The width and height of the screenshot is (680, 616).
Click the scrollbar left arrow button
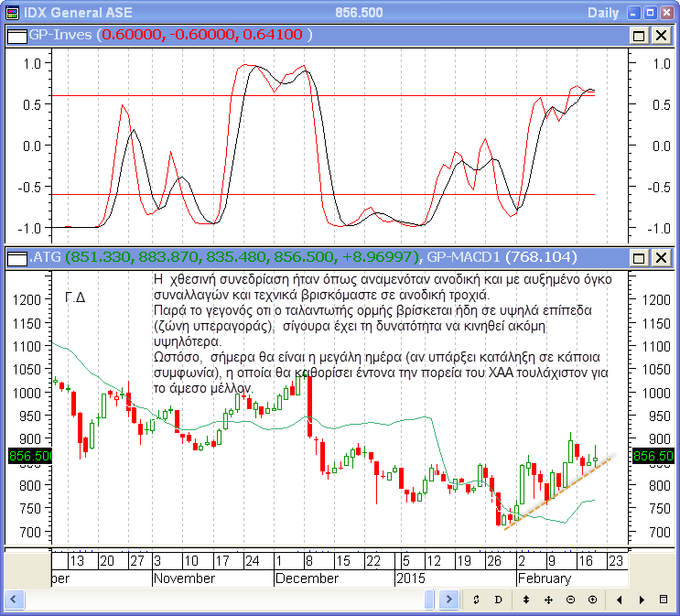click(x=14, y=600)
